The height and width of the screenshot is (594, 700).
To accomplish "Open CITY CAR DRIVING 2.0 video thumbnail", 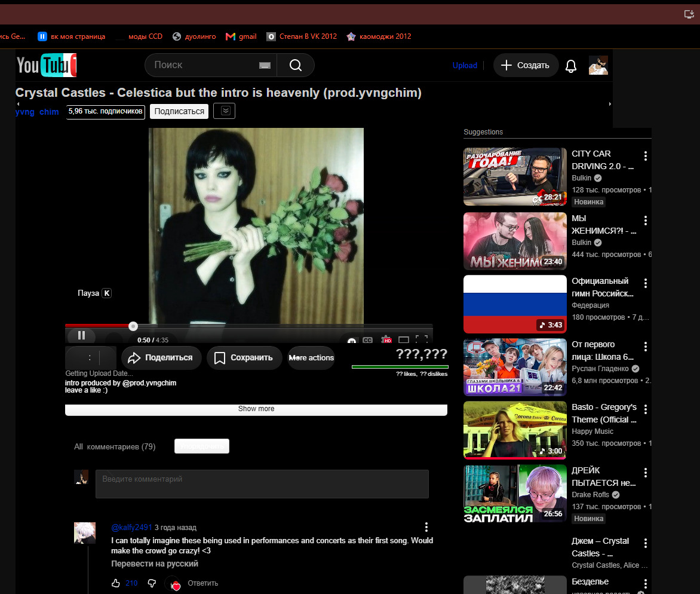I will [515, 176].
